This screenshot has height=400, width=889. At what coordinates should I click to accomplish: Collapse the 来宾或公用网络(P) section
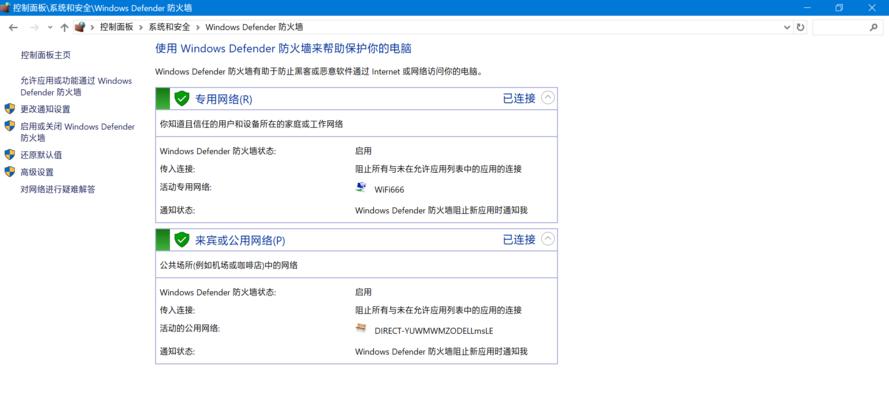[x=547, y=239]
